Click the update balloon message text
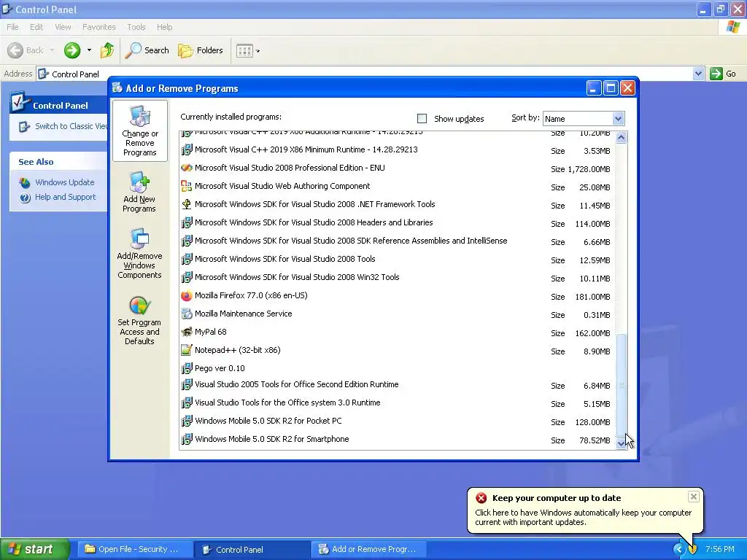Screen dimensions: 747x560 (x=583, y=518)
